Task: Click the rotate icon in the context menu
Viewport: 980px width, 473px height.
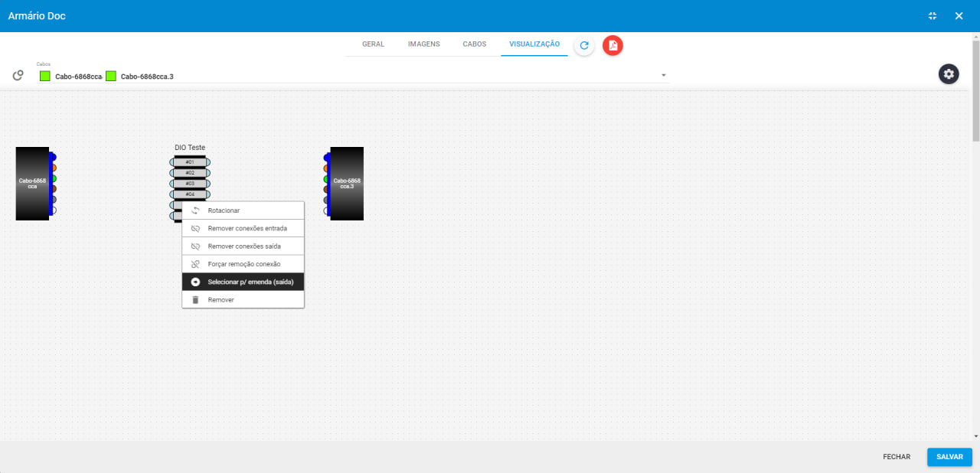Action: click(x=195, y=210)
